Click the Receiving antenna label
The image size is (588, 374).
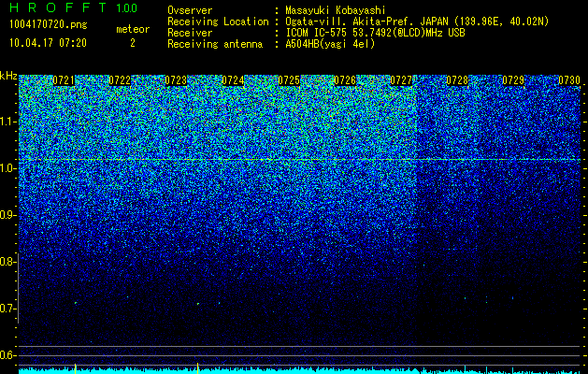coord(215,44)
